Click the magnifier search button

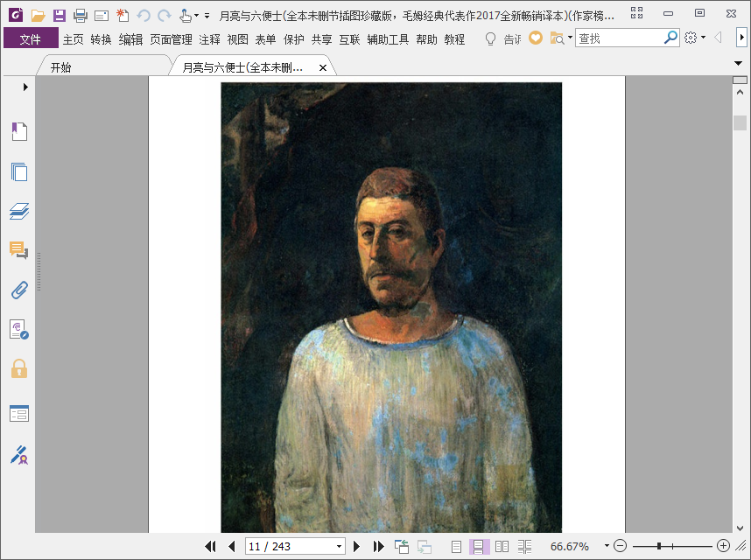(670, 38)
